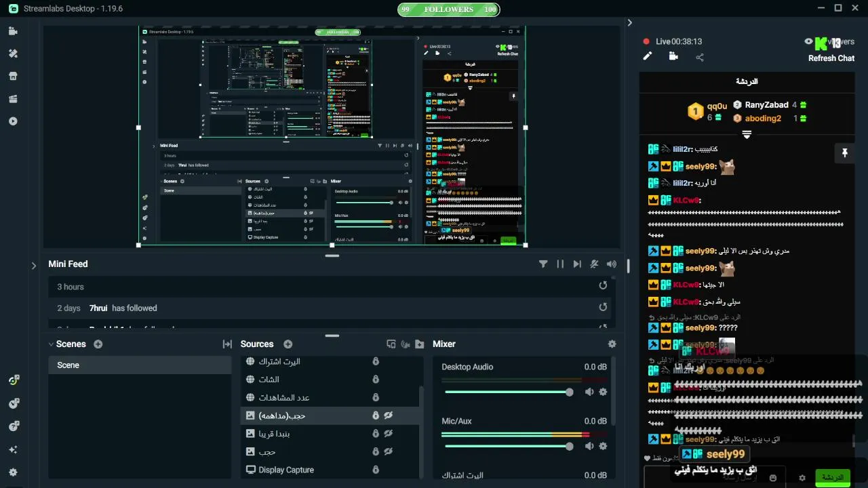Select the 'Scene' item in Scenes
The height and width of the screenshot is (488, 868).
point(140,365)
